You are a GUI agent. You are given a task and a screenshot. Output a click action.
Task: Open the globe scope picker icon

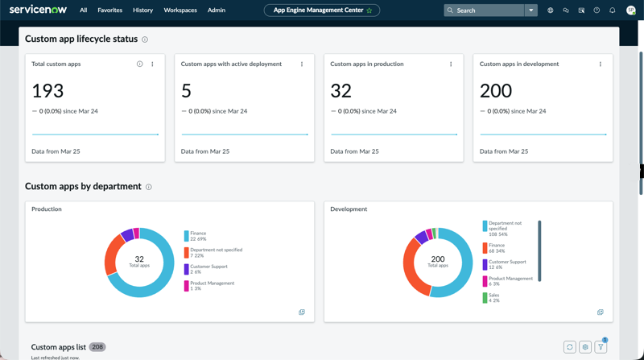[x=551, y=10]
